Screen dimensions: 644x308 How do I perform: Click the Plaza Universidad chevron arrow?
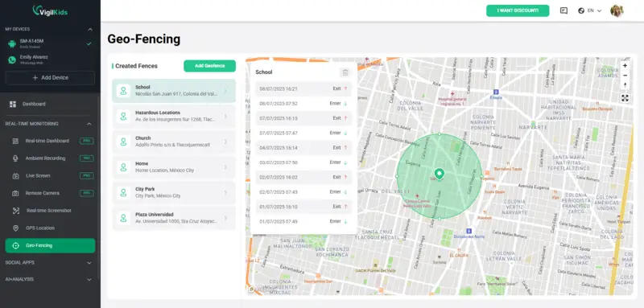click(225, 218)
